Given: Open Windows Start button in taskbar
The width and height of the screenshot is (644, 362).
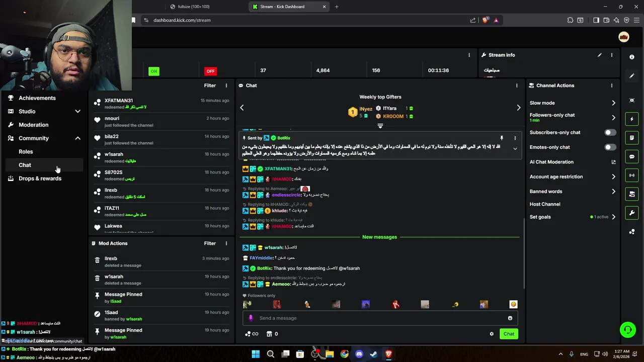Looking at the screenshot, I should pos(256,354).
